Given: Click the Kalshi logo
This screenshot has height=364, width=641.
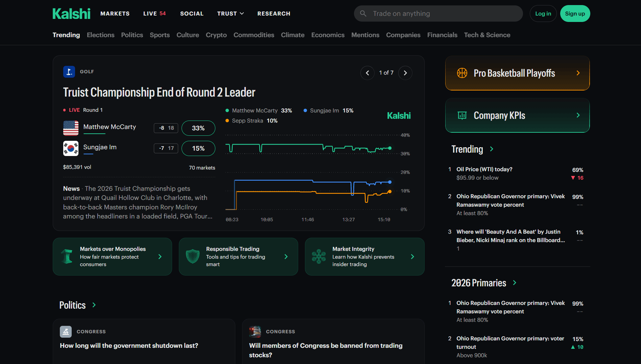Looking at the screenshot, I should tap(71, 14).
